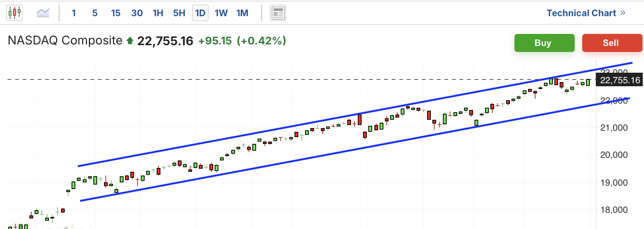Viewport: 644px width, 229px height.
Task: Select the 30 minute interval
Action: coord(137,13)
